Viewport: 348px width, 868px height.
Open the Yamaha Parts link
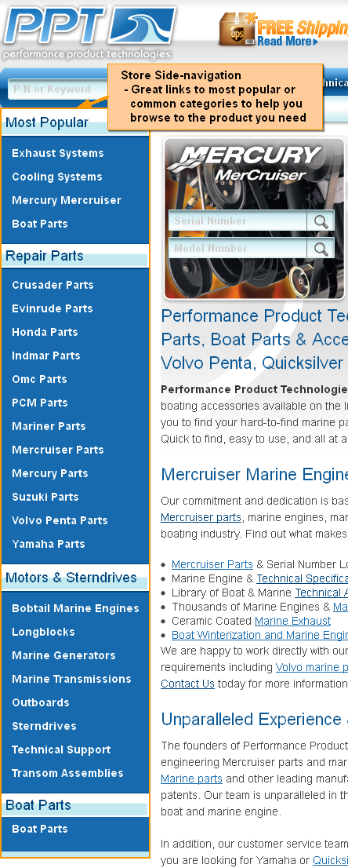(x=49, y=544)
